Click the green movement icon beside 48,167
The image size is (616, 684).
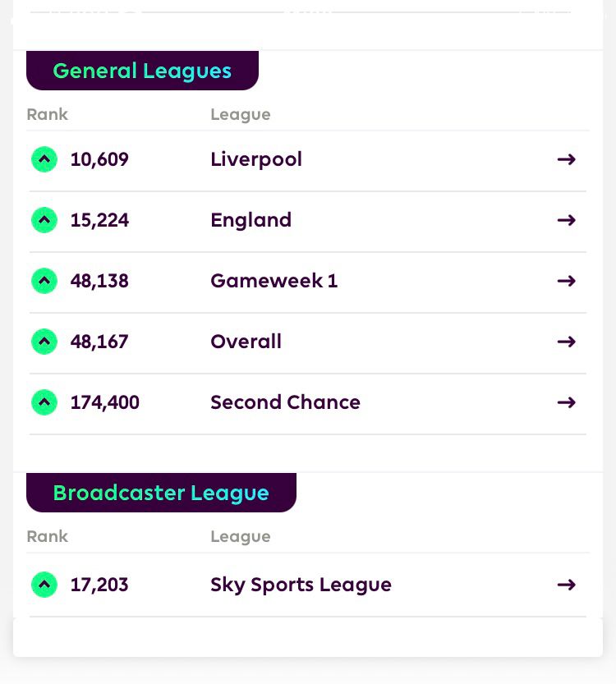click(44, 341)
